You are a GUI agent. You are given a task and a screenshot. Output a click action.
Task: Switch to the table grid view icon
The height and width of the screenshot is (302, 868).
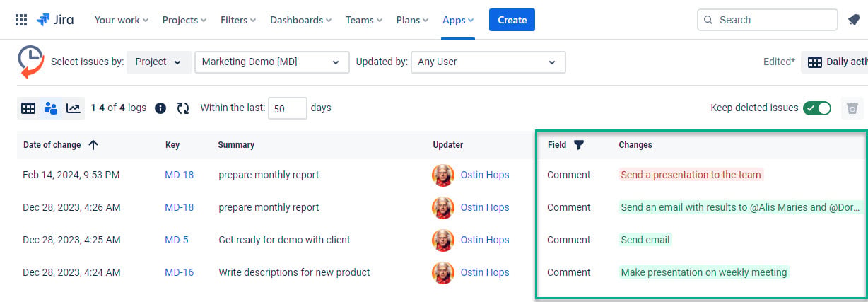(28, 108)
